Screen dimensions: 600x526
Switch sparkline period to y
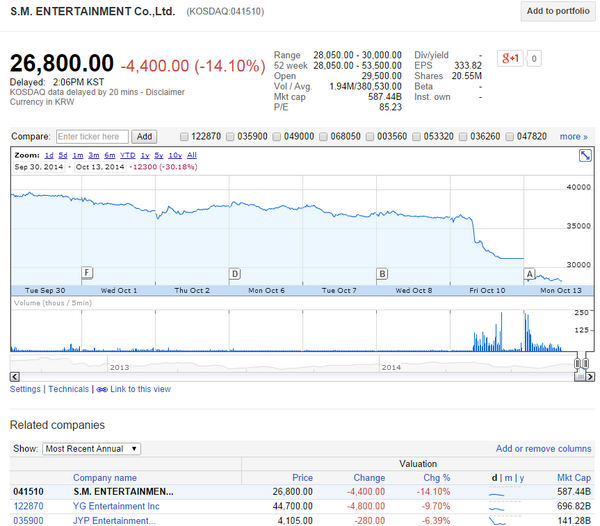coord(522,478)
